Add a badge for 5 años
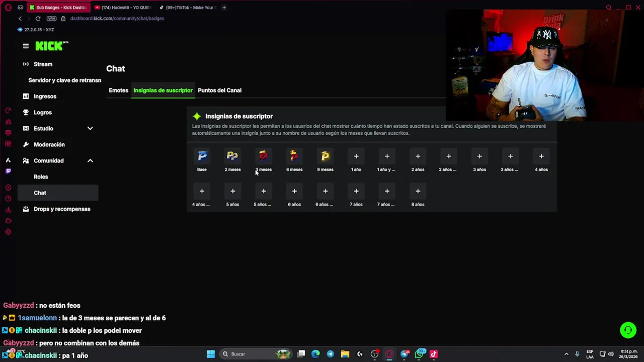Screen dimensions: 644x362 click(x=232, y=191)
